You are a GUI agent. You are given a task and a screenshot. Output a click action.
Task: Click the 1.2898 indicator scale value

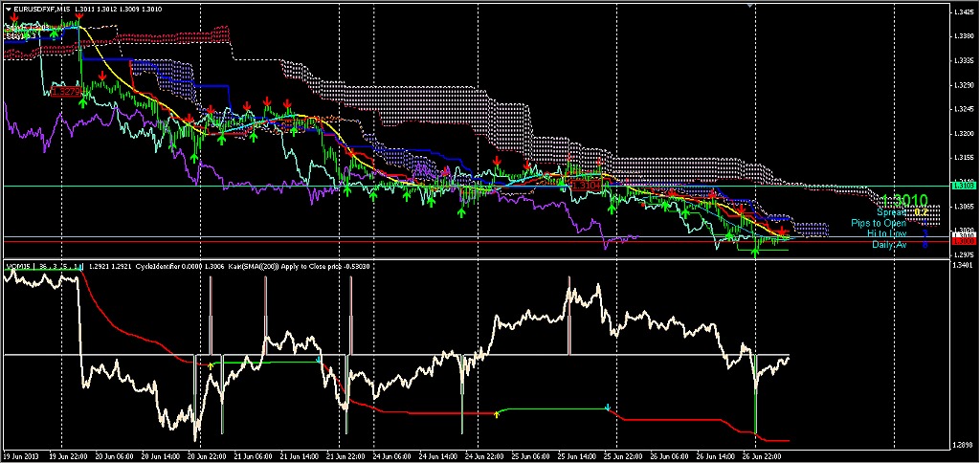pyautogui.click(x=962, y=444)
